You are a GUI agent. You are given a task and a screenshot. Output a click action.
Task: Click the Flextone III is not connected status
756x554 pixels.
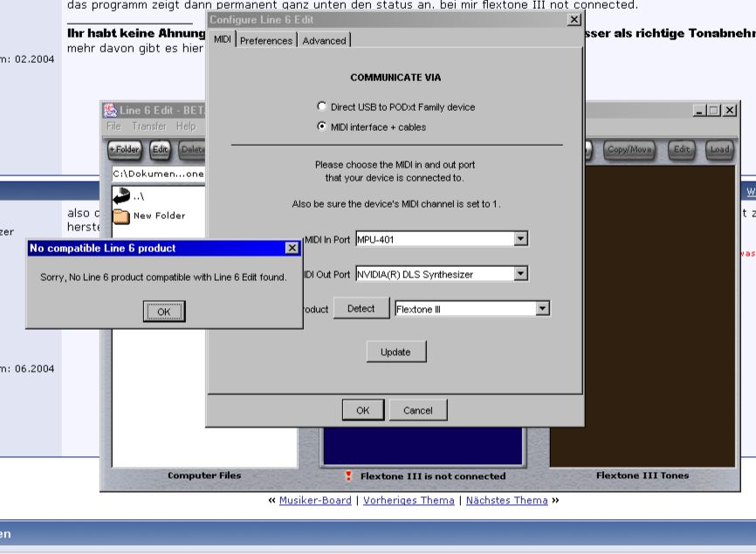(433, 476)
